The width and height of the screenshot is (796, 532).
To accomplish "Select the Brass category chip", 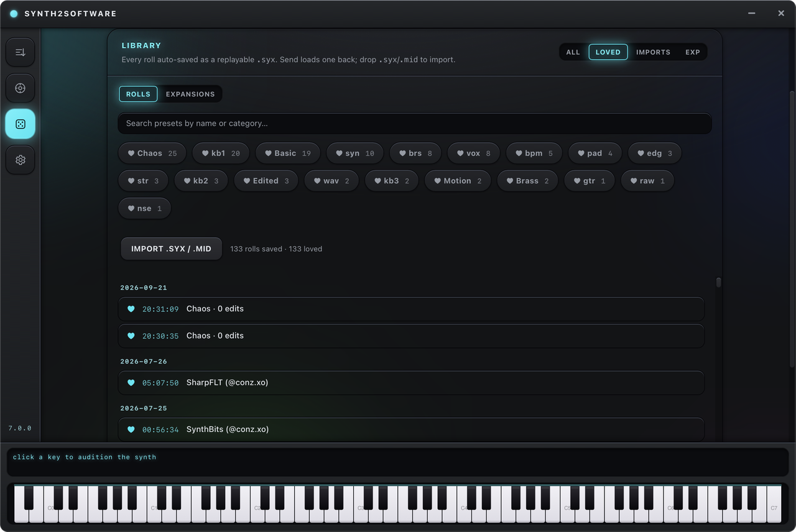I will tap(527, 181).
